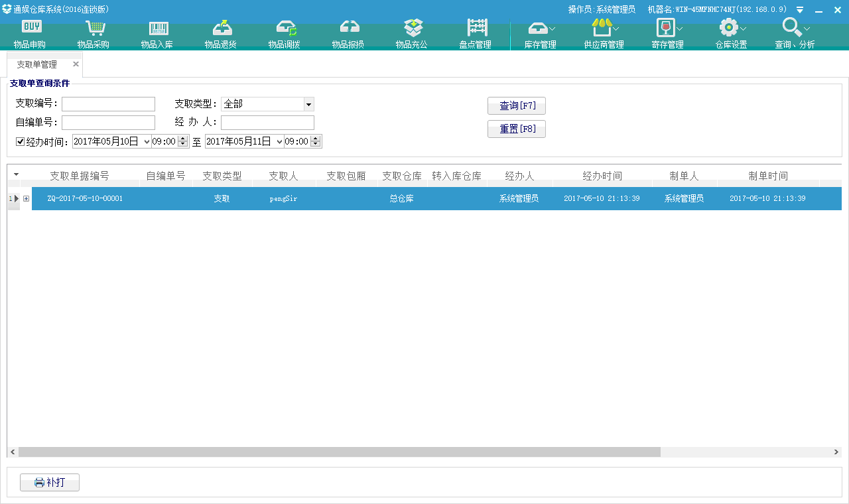
Task: Open 物品充公 box icon
Action: click(x=412, y=33)
